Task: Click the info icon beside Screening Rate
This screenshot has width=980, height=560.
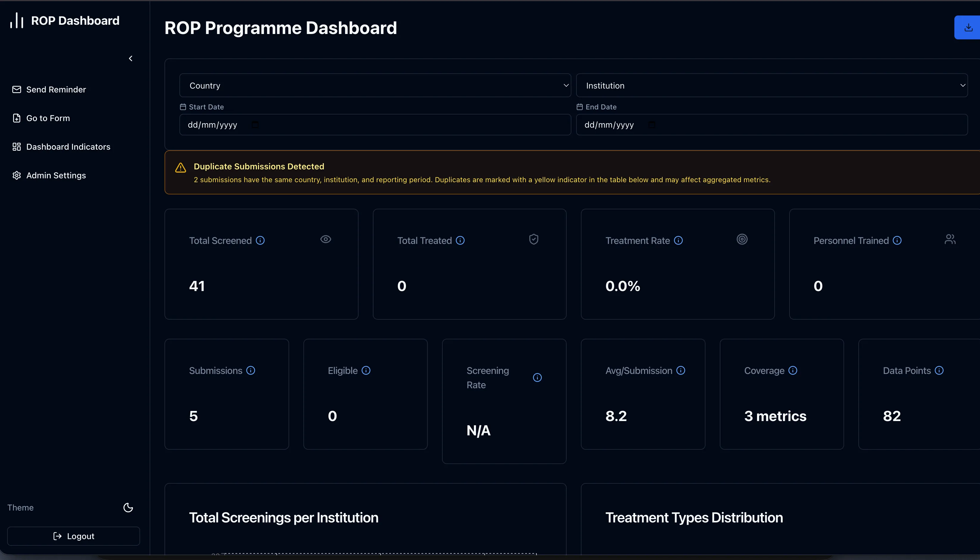Action: click(x=537, y=377)
